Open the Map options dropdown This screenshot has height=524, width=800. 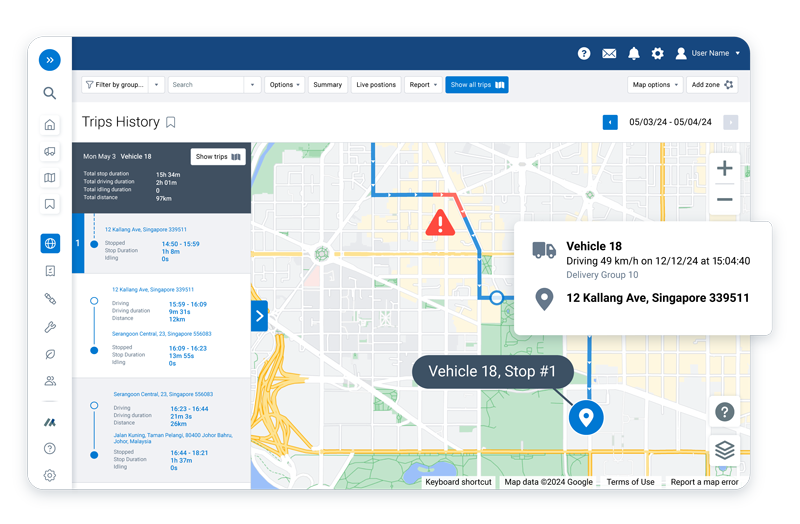click(655, 85)
